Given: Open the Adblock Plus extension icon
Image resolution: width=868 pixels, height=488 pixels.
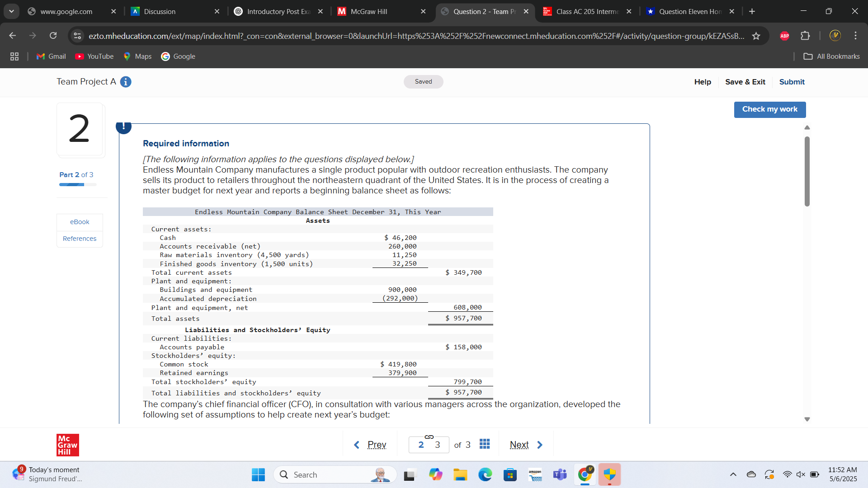Looking at the screenshot, I should pyautogui.click(x=784, y=36).
